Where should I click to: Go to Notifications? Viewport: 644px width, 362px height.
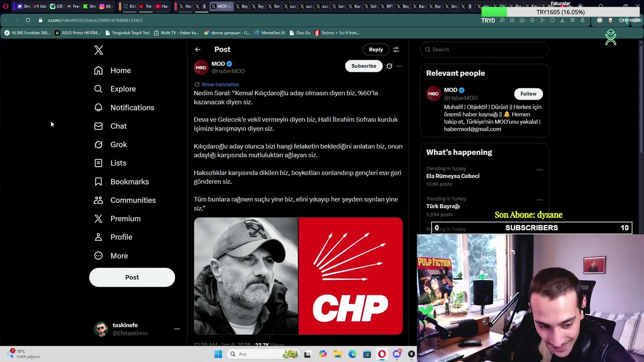(x=124, y=108)
